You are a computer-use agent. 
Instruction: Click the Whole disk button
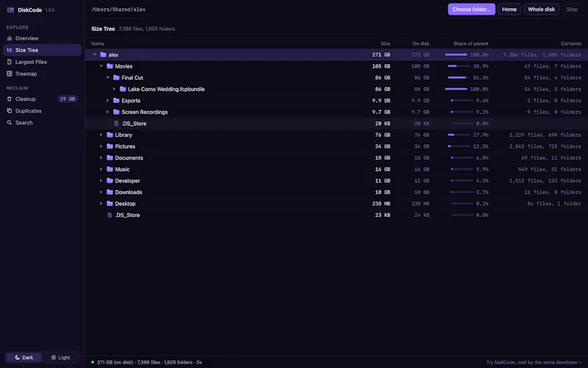[x=541, y=10]
